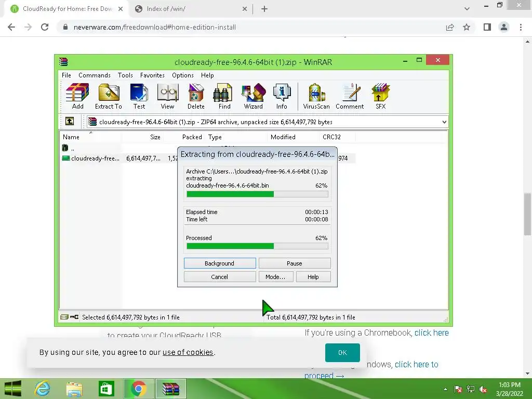Reload the page in Chrome
Viewport: 532px width, 399px height.
tap(45, 27)
